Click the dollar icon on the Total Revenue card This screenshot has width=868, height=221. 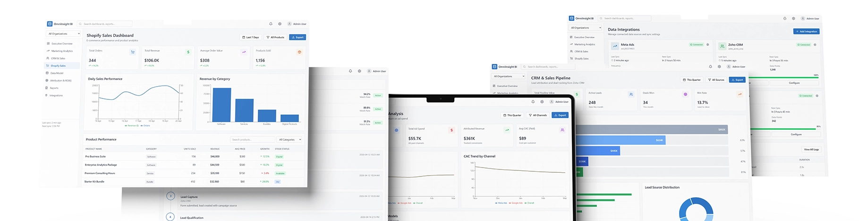tap(188, 52)
